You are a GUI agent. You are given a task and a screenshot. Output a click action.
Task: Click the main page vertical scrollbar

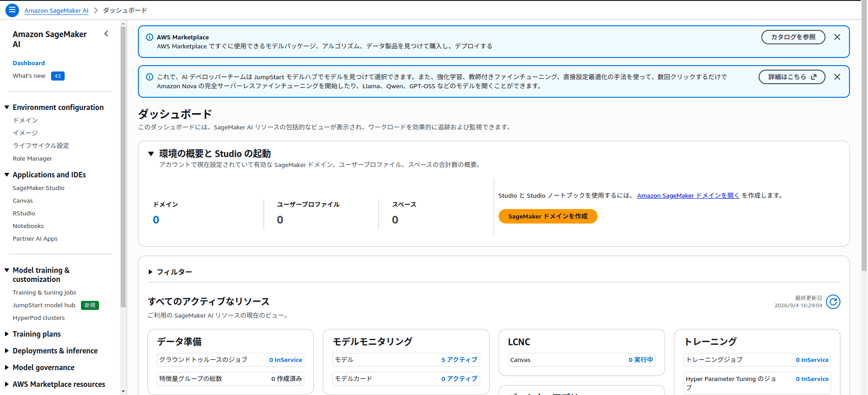click(864, 136)
